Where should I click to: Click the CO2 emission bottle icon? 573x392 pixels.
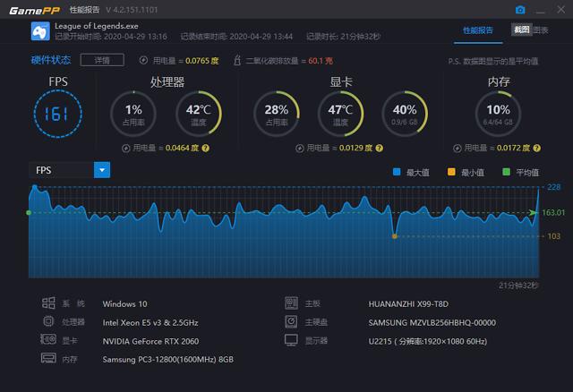[237, 60]
